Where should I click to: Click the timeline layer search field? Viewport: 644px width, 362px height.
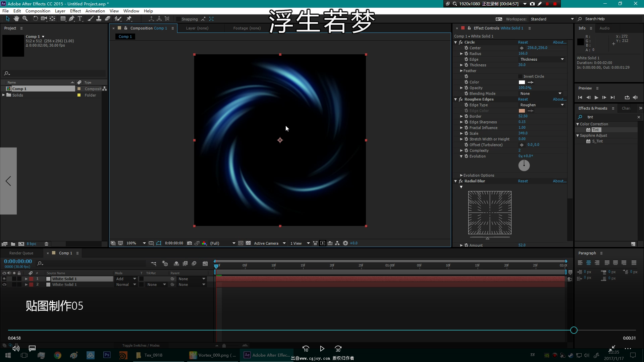coord(91,263)
